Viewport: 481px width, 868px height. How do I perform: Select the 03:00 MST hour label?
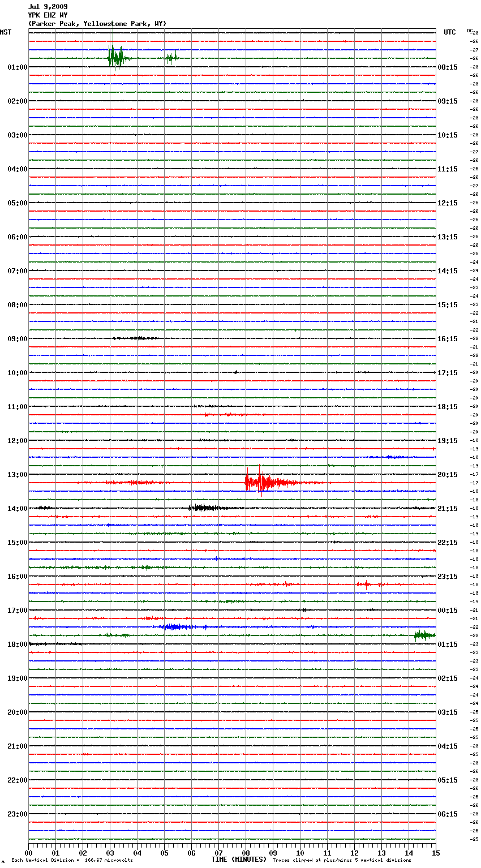click(17, 135)
